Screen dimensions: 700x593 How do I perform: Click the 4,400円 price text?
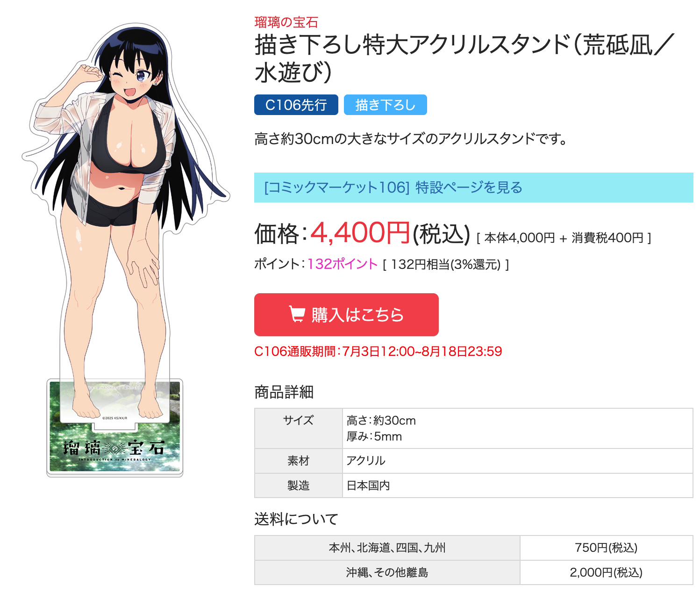360,233
